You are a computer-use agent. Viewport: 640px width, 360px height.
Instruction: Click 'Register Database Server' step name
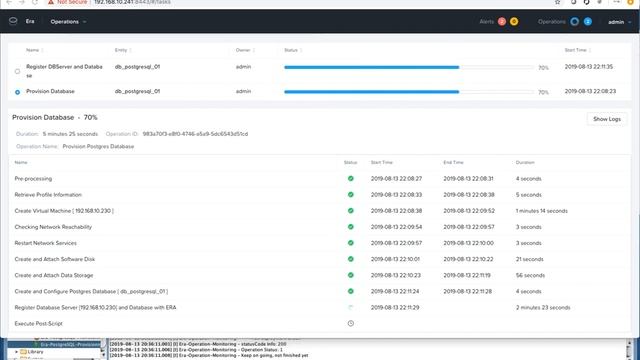coord(96,308)
